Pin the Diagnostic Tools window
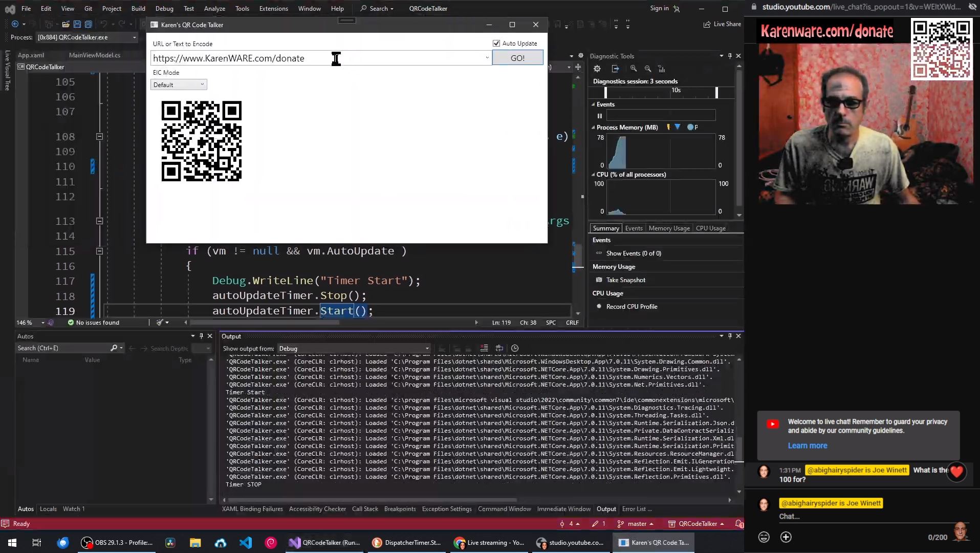 730,56
